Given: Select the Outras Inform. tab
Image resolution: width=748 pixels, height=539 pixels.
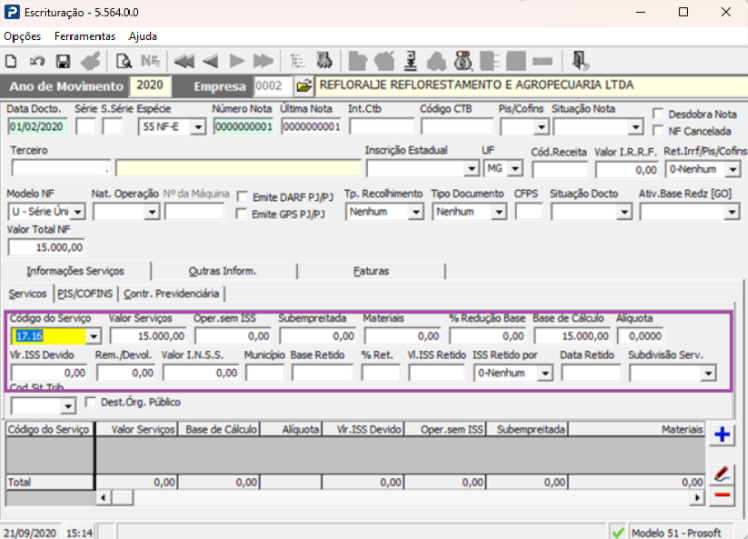Looking at the screenshot, I should 222,271.
